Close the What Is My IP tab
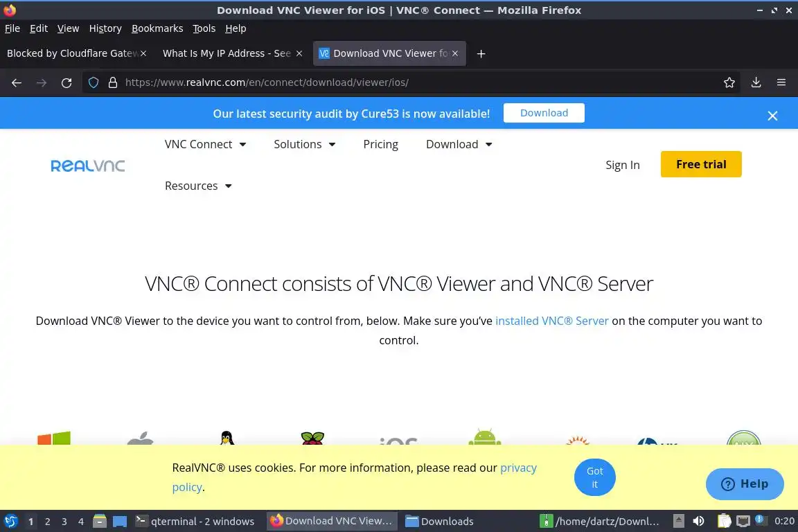 tap(299, 53)
